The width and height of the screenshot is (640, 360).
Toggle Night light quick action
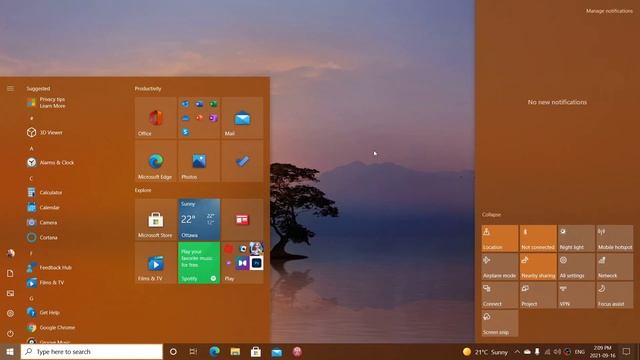pyautogui.click(x=576, y=238)
